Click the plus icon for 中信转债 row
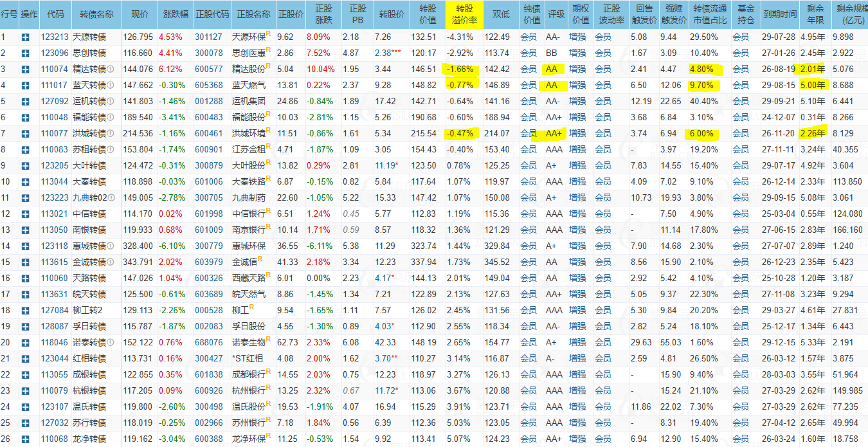The height and width of the screenshot is (447, 868). click(x=25, y=214)
